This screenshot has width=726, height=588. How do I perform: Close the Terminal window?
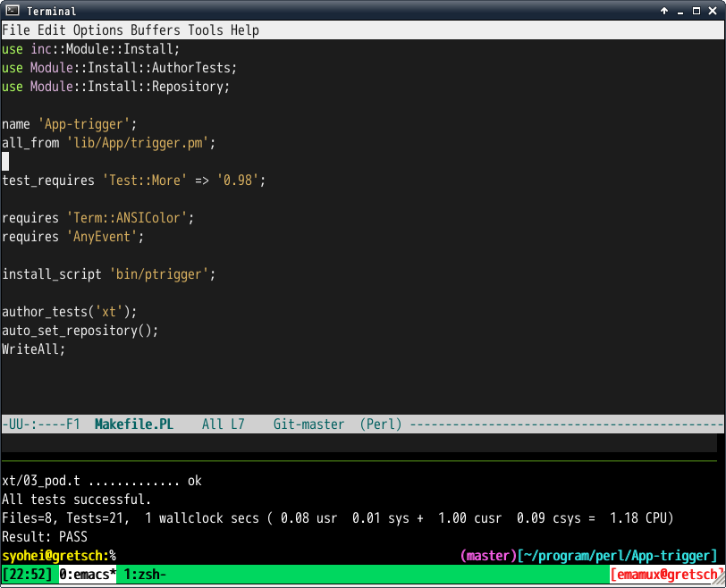(713, 11)
